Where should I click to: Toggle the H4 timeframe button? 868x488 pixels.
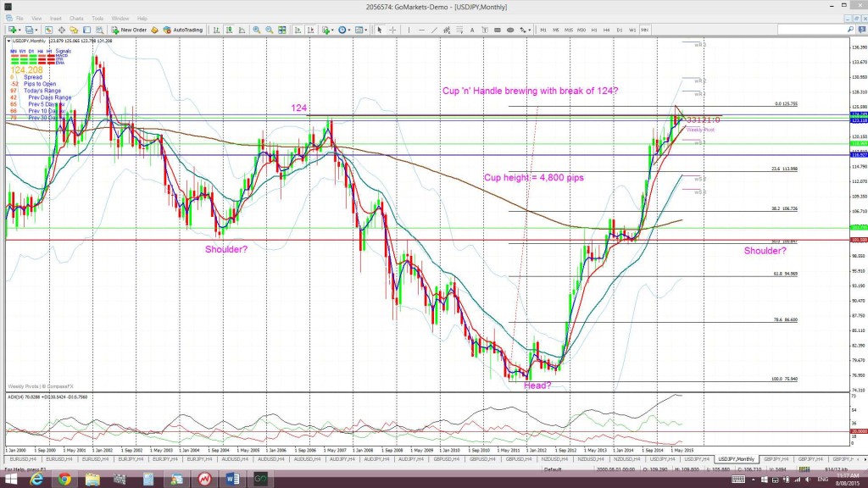point(607,30)
